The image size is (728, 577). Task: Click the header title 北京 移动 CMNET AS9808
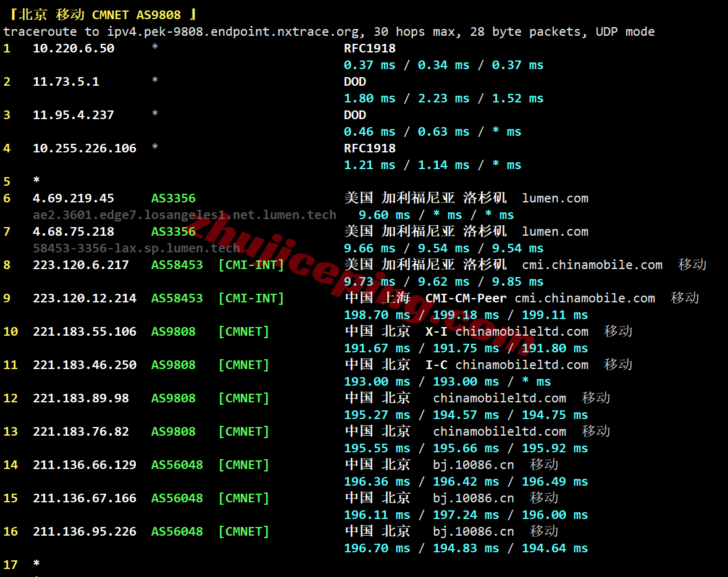[103, 15]
